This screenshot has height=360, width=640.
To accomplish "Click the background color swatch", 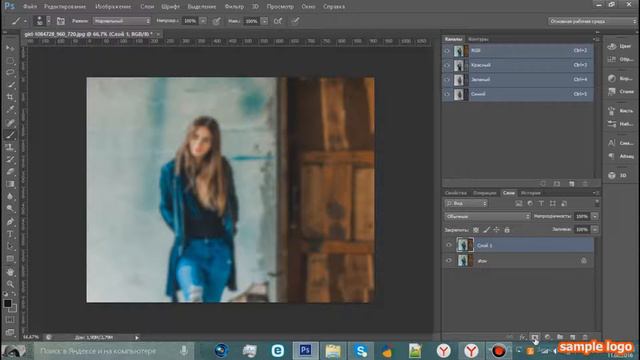I will [14, 309].
